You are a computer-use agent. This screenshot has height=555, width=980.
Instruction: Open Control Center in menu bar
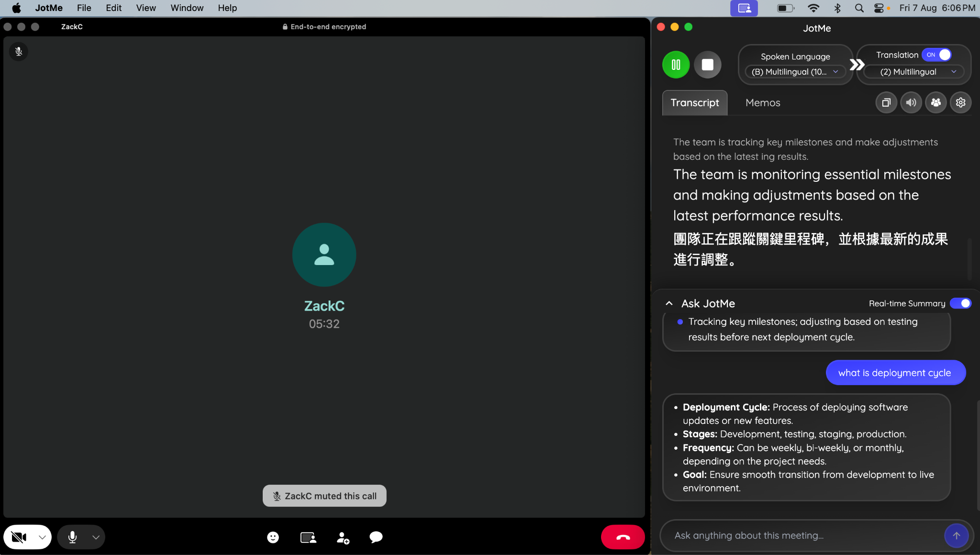[879, 8]
